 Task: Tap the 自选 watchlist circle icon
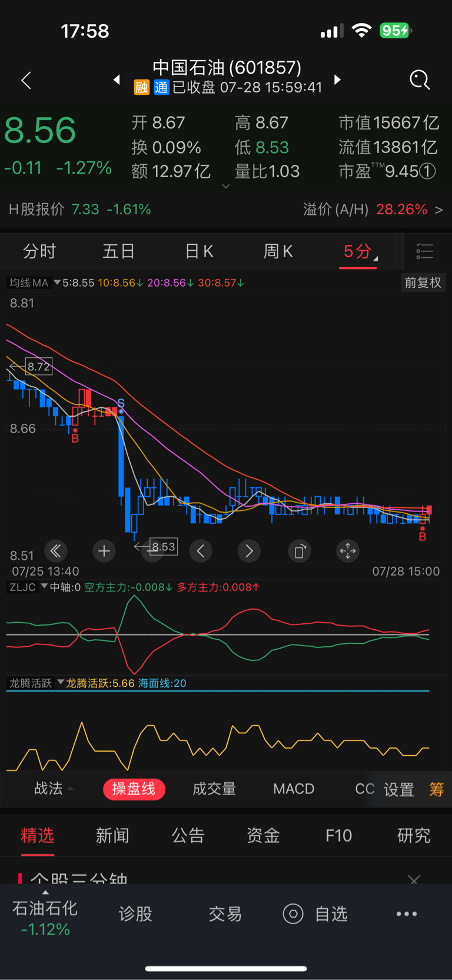[x=293, y=913]
